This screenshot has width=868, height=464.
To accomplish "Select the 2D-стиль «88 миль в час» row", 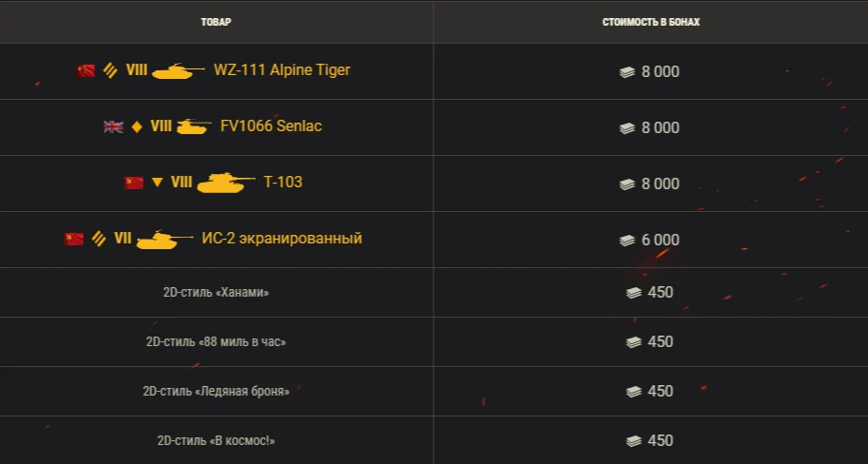I will tap(216, 342).
